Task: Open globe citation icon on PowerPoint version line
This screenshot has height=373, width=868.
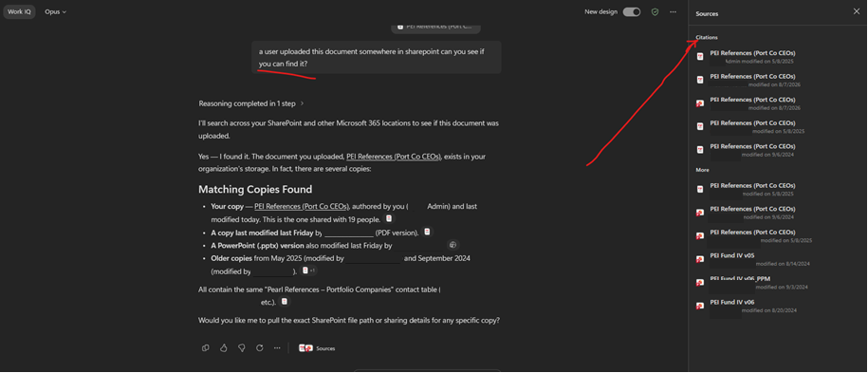Action: [x=452, y=245]
